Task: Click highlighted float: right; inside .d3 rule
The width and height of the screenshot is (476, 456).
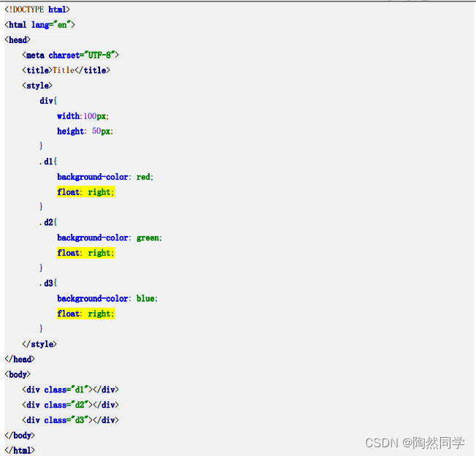Action: click(x=86, y=313)
